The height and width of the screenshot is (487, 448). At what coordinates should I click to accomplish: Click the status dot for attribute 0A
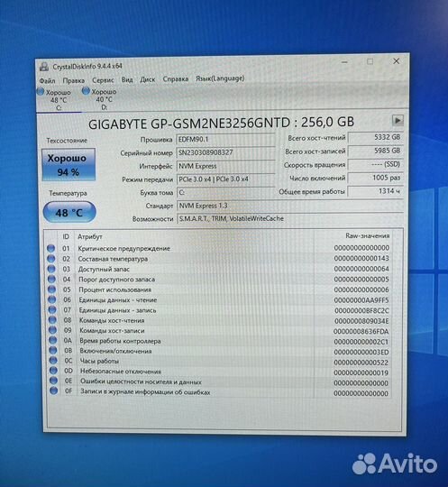tap(53, 340)
